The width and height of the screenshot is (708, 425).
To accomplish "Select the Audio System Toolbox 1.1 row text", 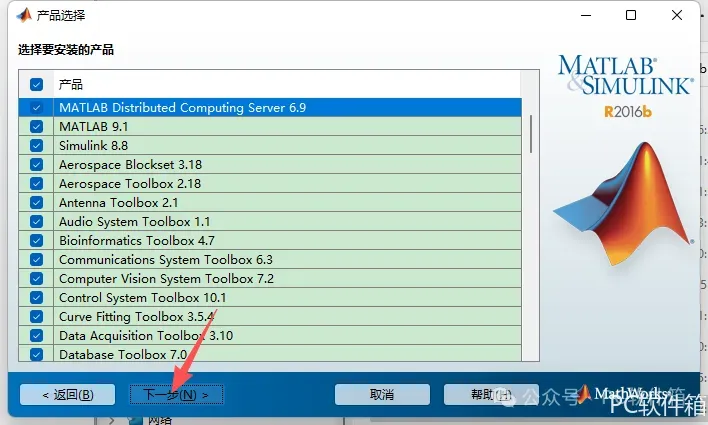I will coord(135,221).
